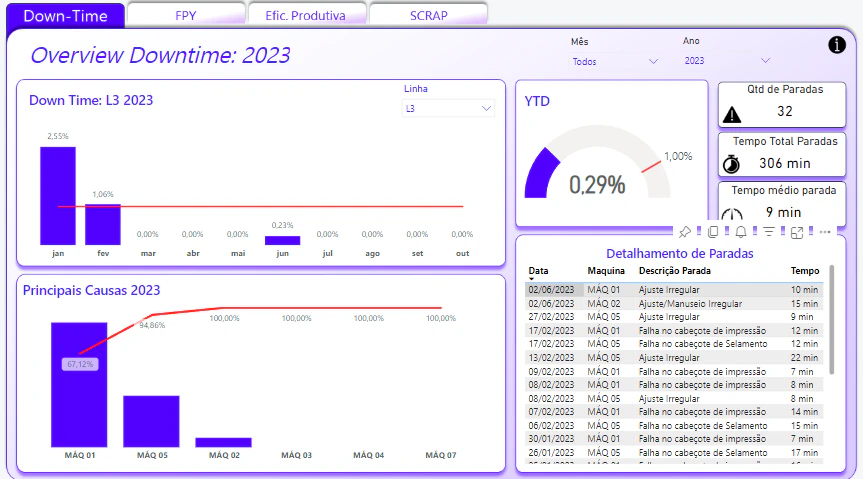The width and height of the screenshot is (863, 479).
Task: Click the info icon in the top right
Action: coord(837,45)
